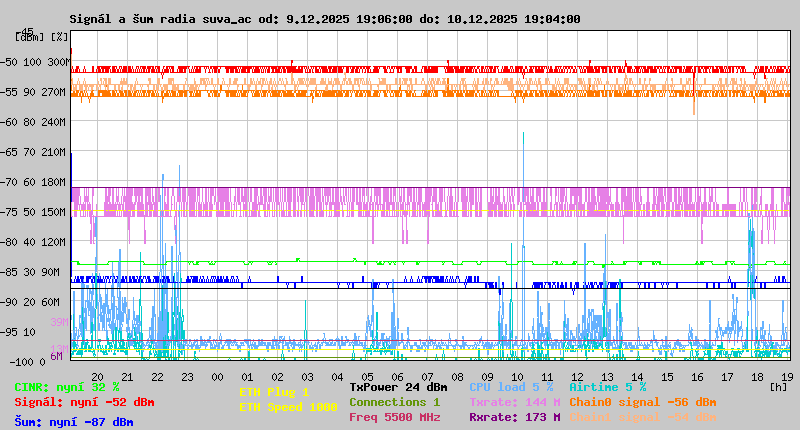This screenshot has width=800, height=430.
Task: Click hour '03' on the time axis
Action: [x=307, y=377]
